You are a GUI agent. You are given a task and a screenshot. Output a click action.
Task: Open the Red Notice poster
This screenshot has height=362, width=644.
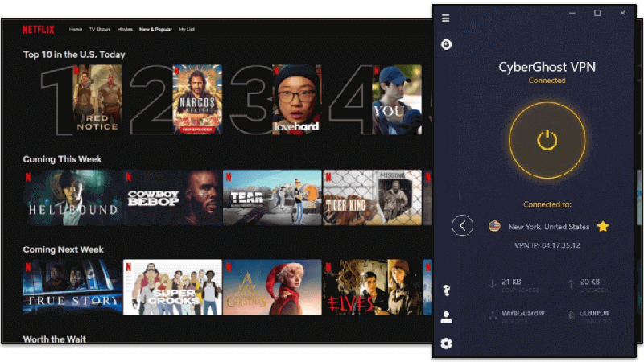pos(97,100)
